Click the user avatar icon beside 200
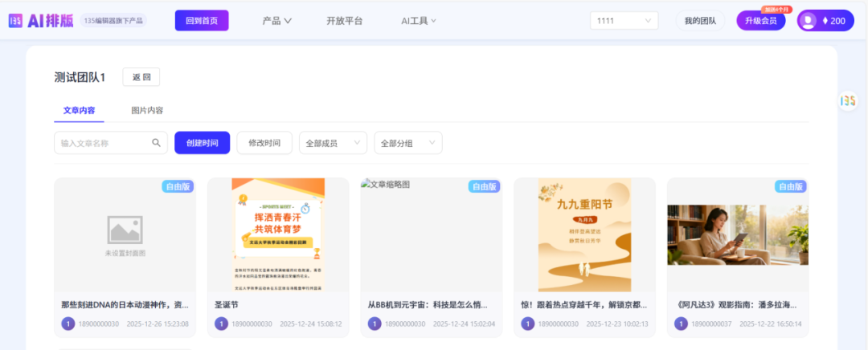 [x=809, y=21]
